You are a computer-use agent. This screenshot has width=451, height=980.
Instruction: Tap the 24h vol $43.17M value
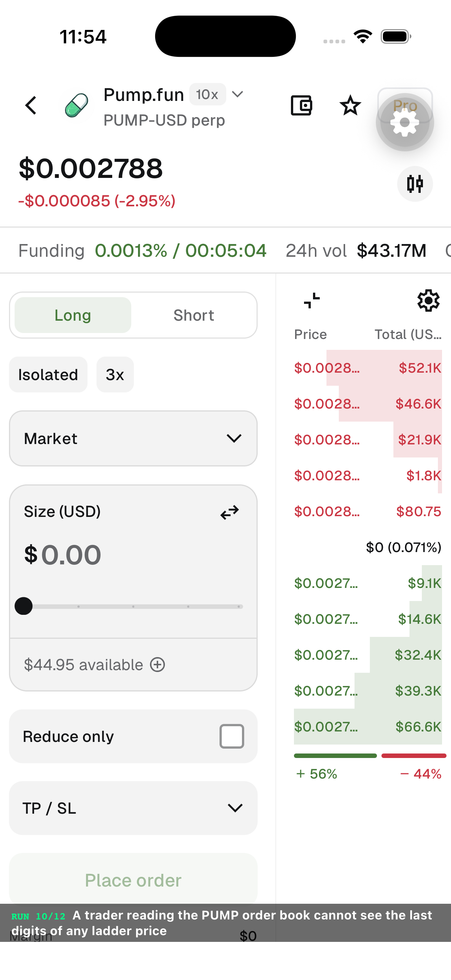click(x=391, y=250)
